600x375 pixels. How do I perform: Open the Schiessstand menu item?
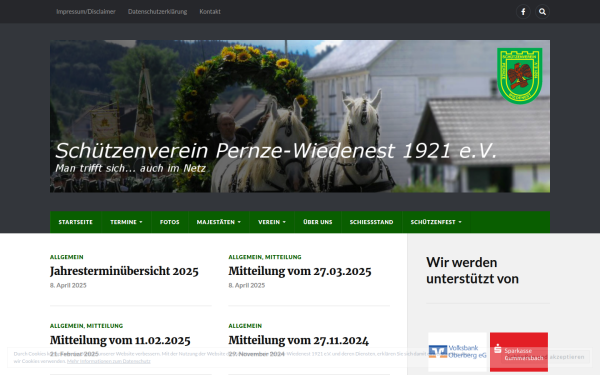coord(371,222)
